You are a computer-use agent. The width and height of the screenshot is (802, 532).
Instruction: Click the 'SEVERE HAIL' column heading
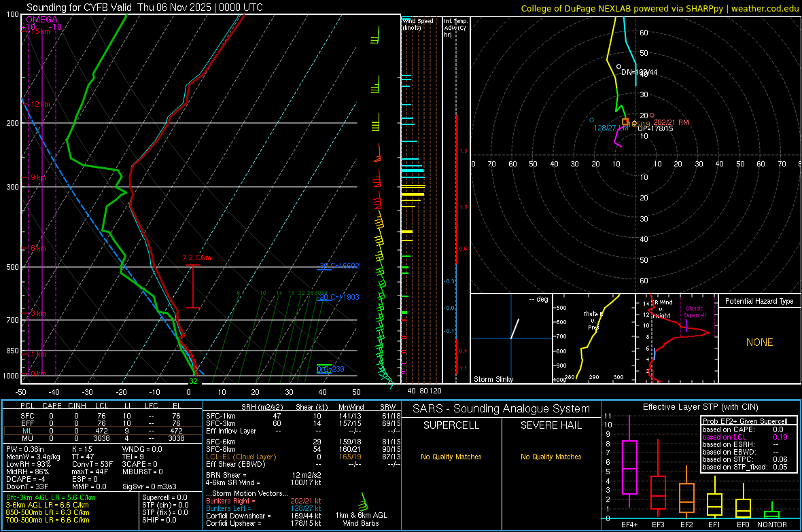pyautogui.click(x=551, y=425)
